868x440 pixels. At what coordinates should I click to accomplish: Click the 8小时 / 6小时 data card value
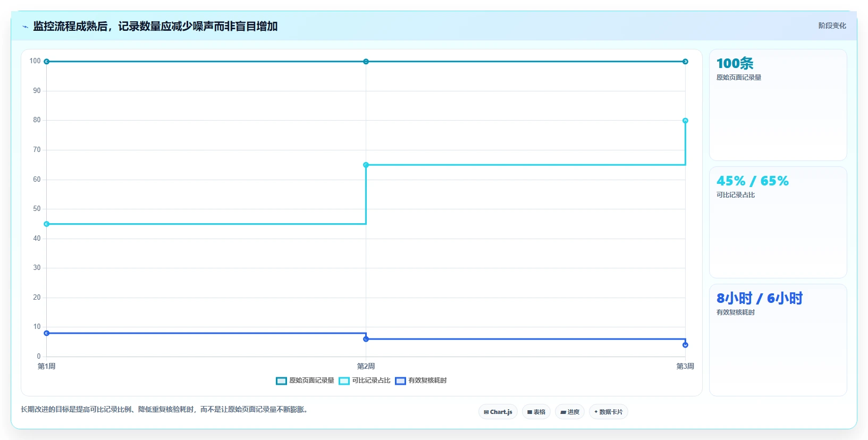point(759,298)
